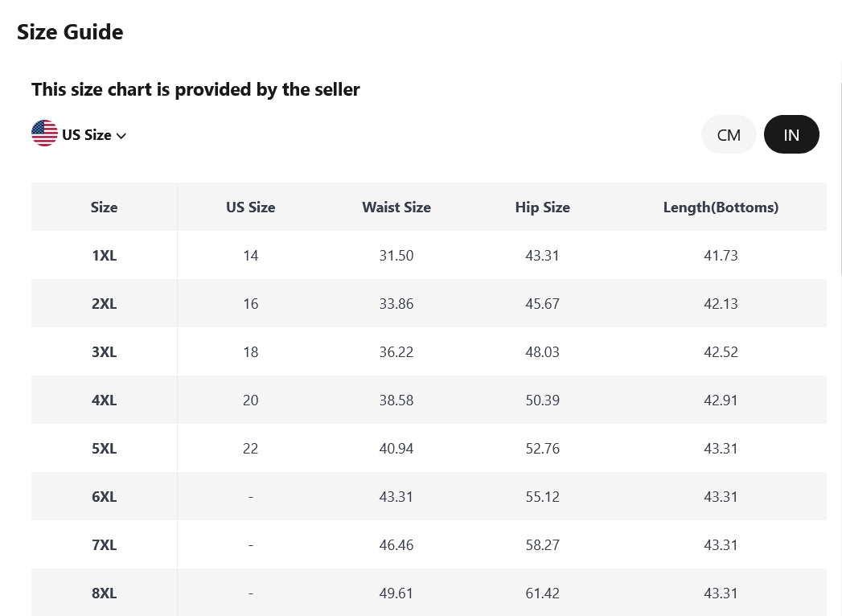Image resolution: width=842 pixels, height=616 pixels.
Task: Select the 1XL size row label
Action: click(x=105, y=256)
